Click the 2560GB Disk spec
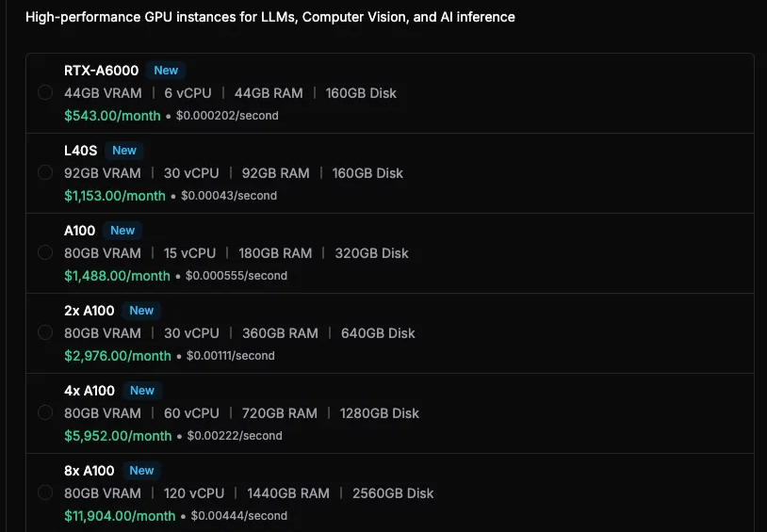The image size is (767, 532). (393, 493)
